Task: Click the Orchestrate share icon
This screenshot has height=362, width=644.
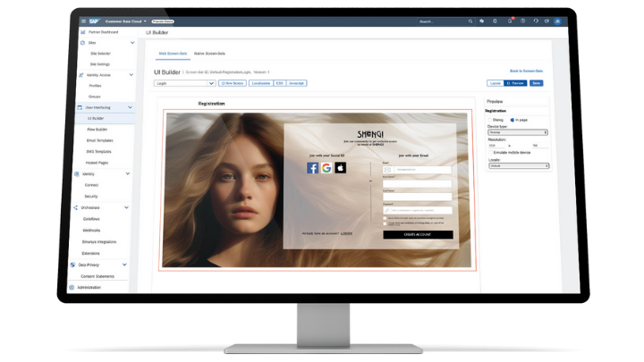Action: click(75, 207)
